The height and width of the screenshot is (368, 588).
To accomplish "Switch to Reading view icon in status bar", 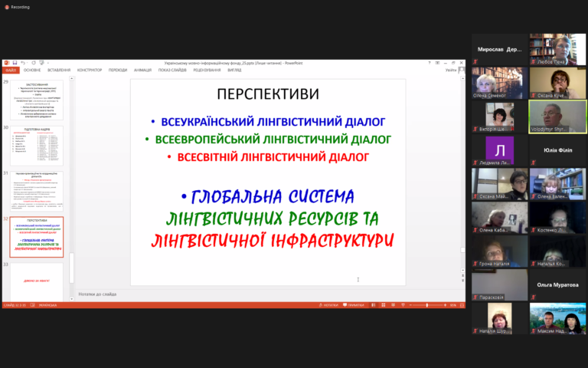I will pos(393,305).
